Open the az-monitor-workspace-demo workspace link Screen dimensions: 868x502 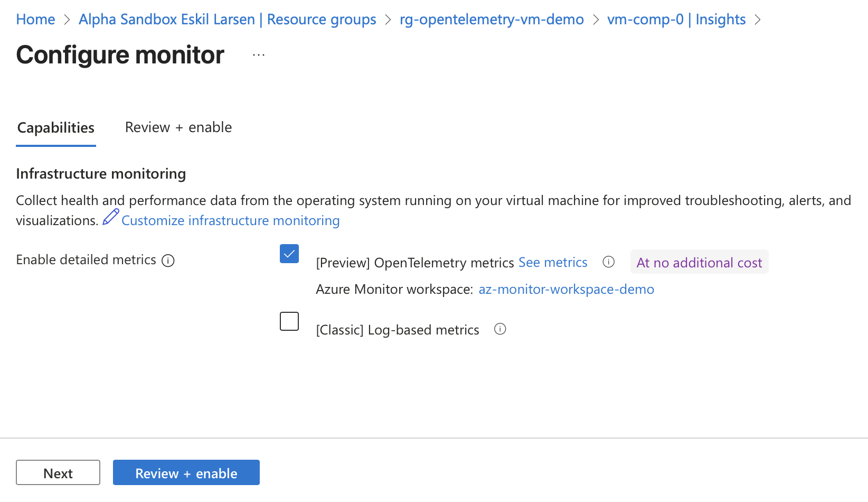566,289
